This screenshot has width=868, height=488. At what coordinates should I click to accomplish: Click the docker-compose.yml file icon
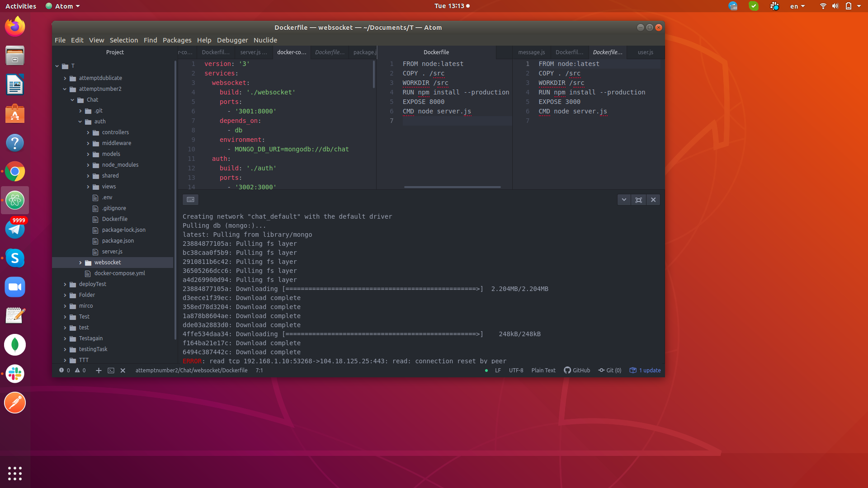[x=88, y=273]
